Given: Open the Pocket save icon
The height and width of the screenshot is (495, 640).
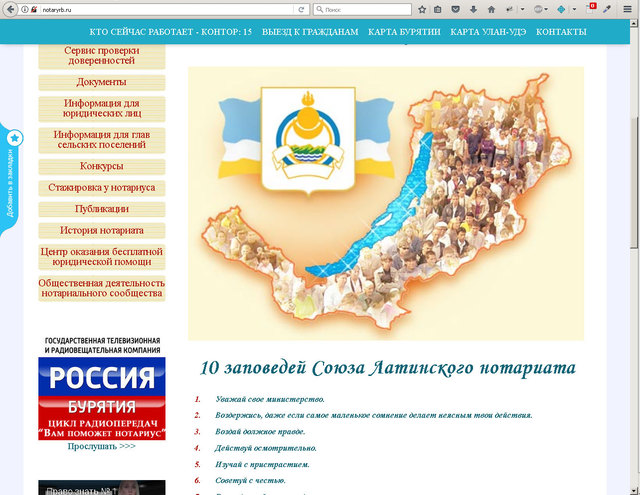Looking at the screenshot, I should pos(456,9).
